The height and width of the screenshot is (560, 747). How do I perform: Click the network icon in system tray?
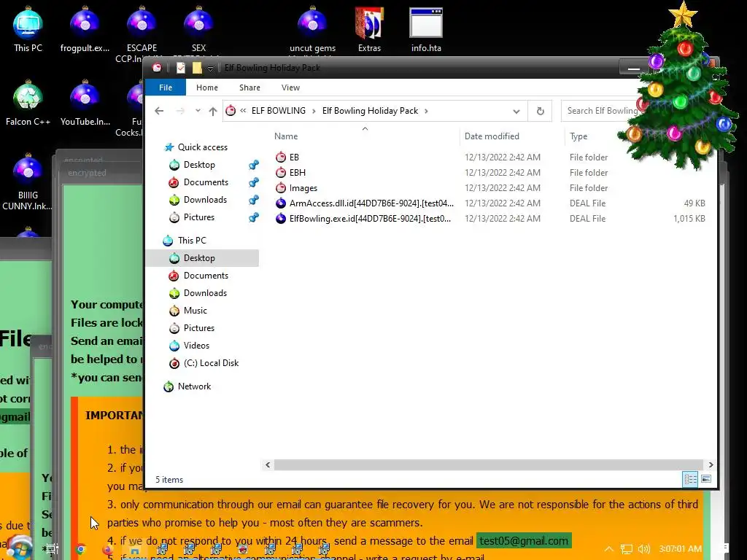627,549
